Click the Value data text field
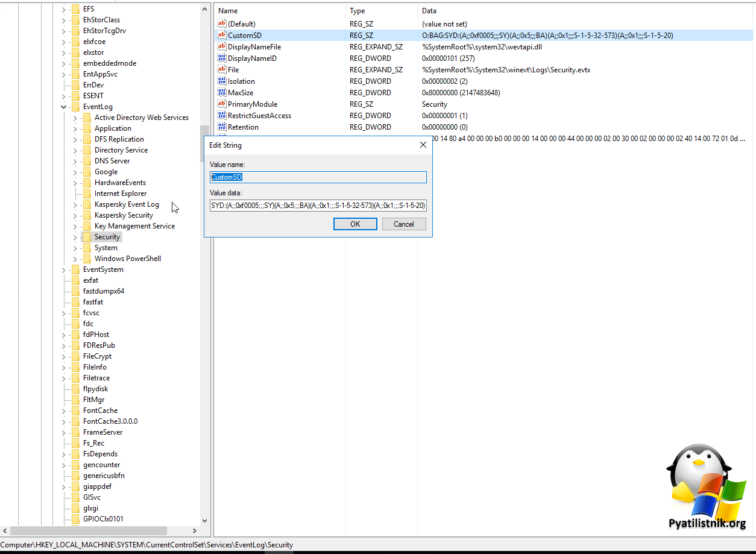The width and height of the screenshot is (756, 554). [318, 206]
